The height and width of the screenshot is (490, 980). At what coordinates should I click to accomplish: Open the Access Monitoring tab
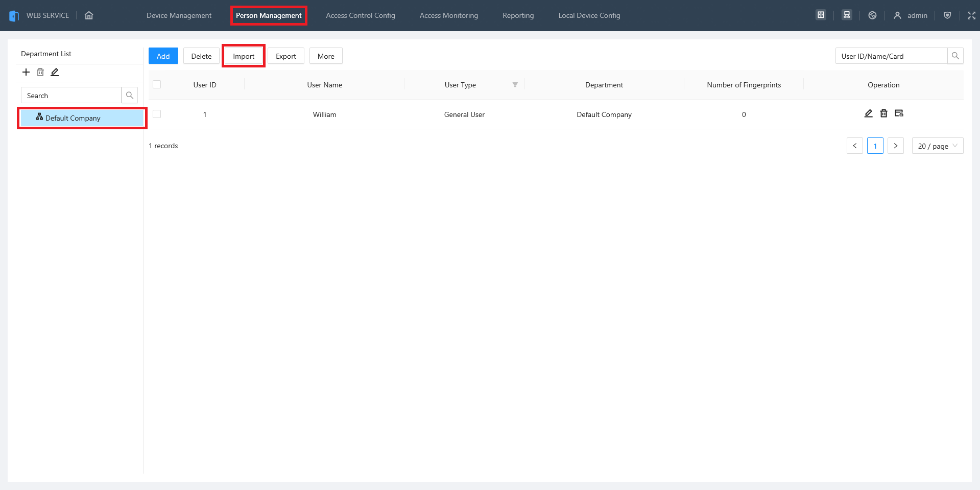tap(449, 15)
